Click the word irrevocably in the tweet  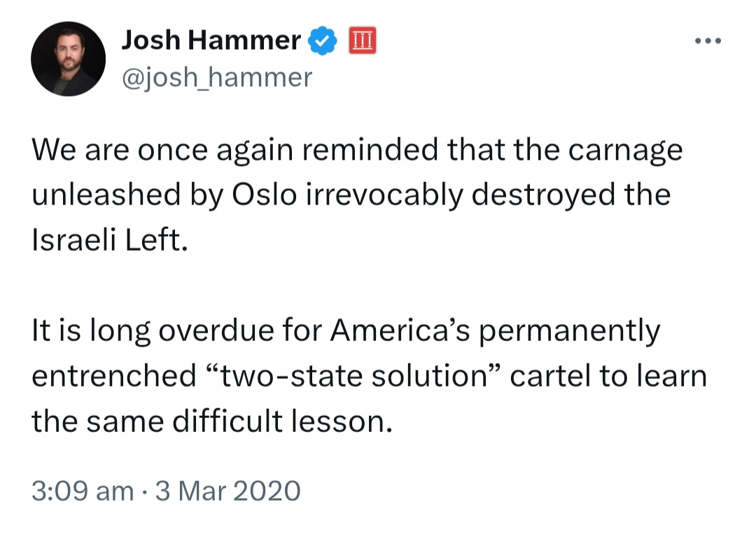pyautogui.click(x=384, y=196)
